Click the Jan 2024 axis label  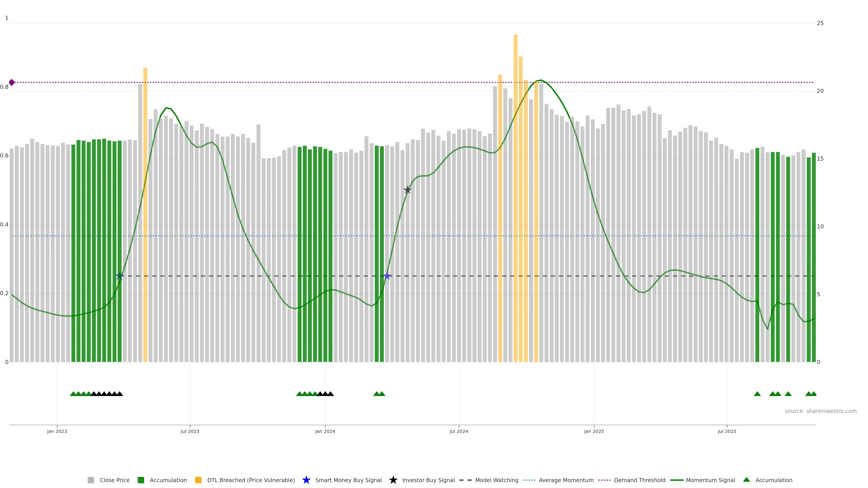pos(325,431)
